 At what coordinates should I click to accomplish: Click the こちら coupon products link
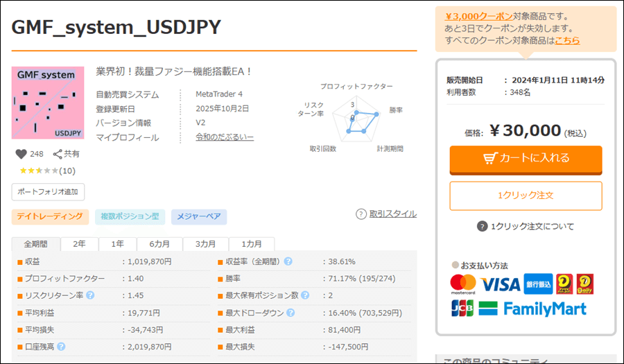[567, 40]
